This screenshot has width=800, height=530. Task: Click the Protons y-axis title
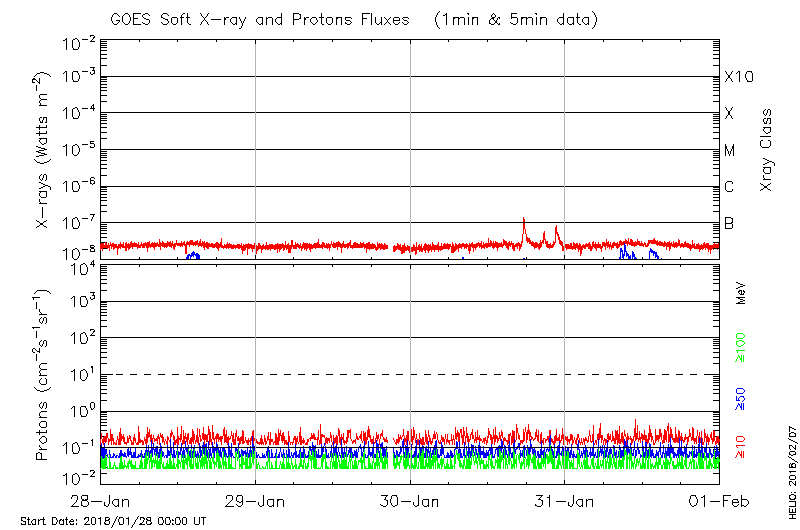[42, 374]
